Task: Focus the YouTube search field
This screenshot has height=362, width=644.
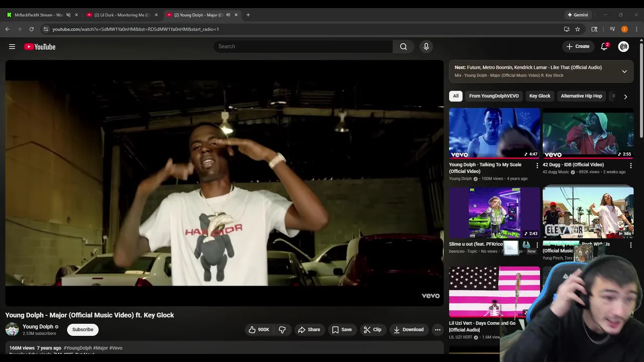Action: point(303,46)
